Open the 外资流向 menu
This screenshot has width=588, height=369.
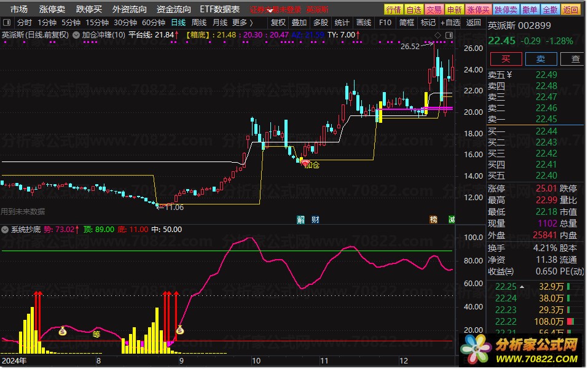tap(130, 9)
